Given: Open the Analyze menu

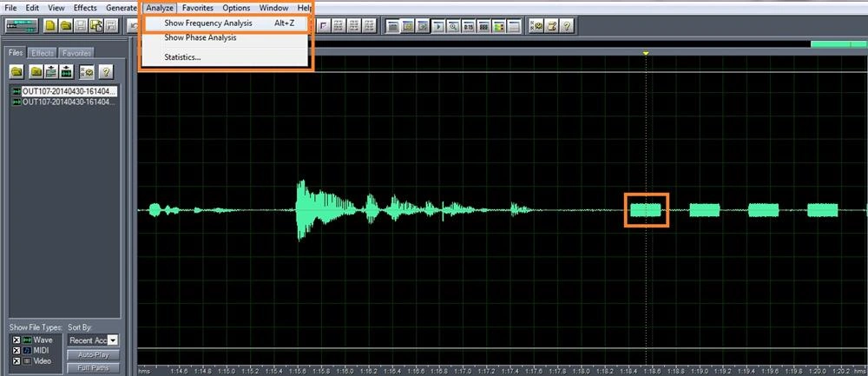Looking at the screenshot, I should pyautogui.click(x=161, y=8).
